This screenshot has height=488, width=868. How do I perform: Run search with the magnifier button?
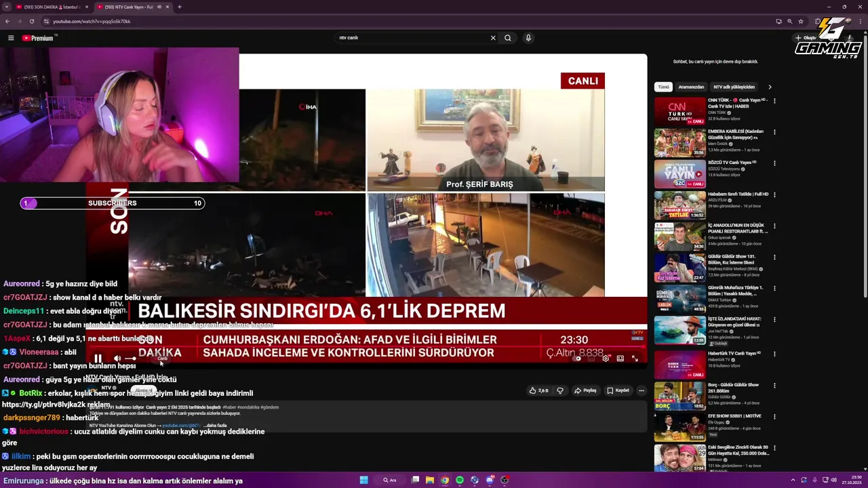(x=508, y=38)
